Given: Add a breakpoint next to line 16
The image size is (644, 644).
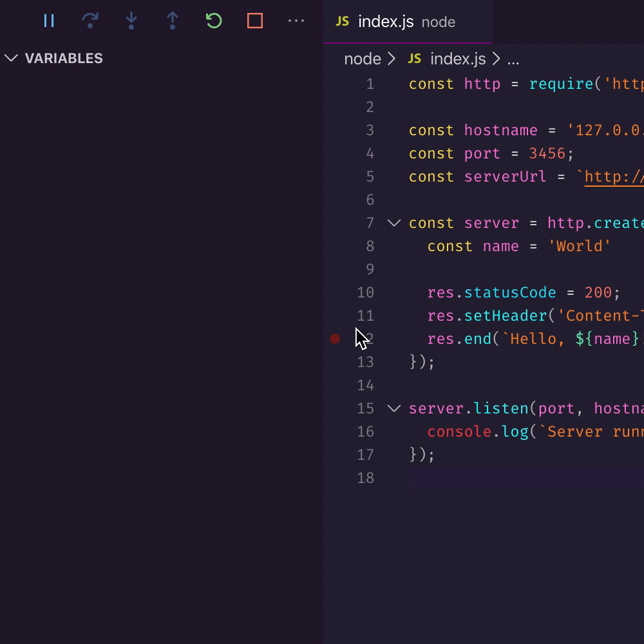Looking at the screenshot, I should click(x=335, y=431).
